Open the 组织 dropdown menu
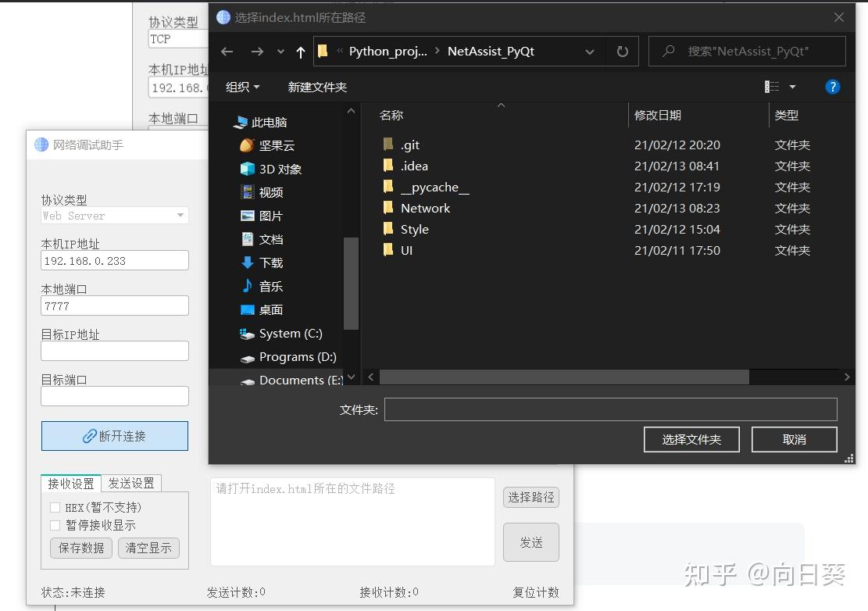This screenshot has height=611, width=868. [242, 87]
